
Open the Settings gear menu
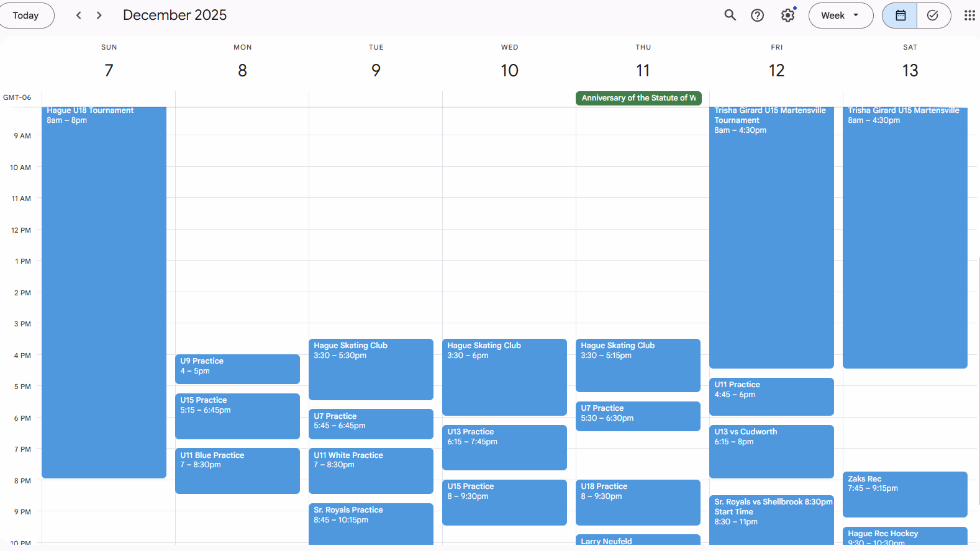787,16
